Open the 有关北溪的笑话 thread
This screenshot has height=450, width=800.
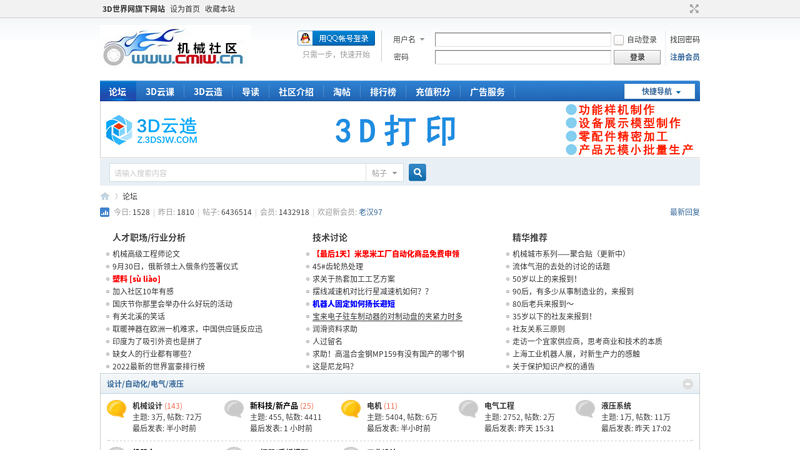pos(139,316)
